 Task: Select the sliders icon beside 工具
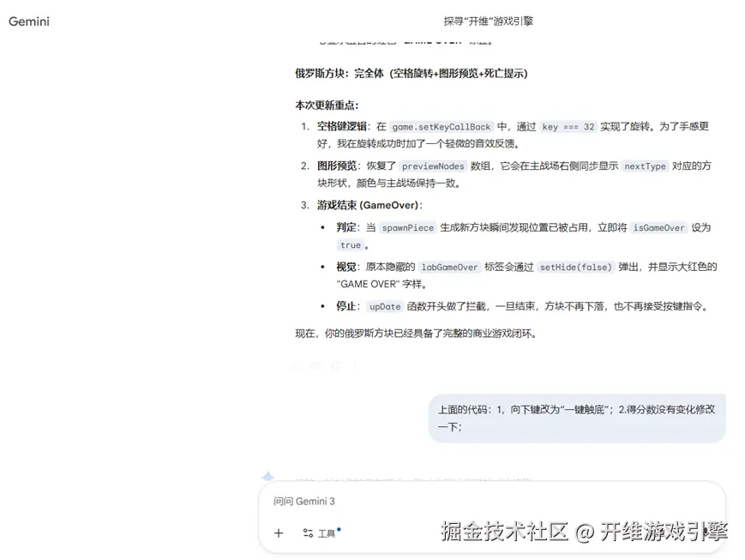pos(308,533)
